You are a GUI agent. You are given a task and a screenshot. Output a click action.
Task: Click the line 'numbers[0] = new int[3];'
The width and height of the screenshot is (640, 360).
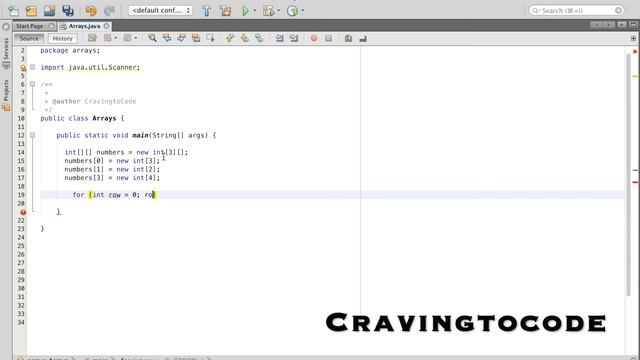pos(112,161)
